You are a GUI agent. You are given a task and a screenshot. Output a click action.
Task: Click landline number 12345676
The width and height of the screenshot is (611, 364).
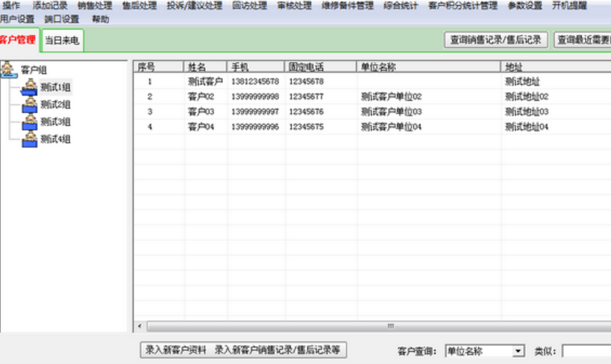[x=306, y=112]
